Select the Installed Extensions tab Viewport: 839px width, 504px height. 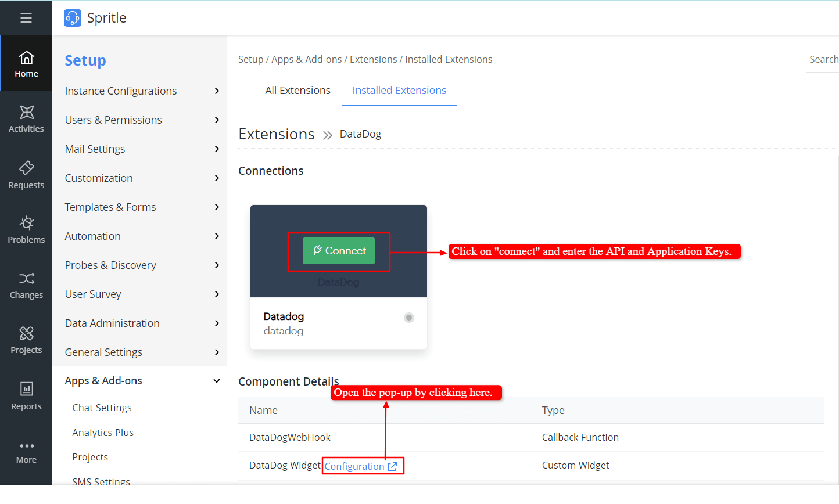[x=399, y=91]
